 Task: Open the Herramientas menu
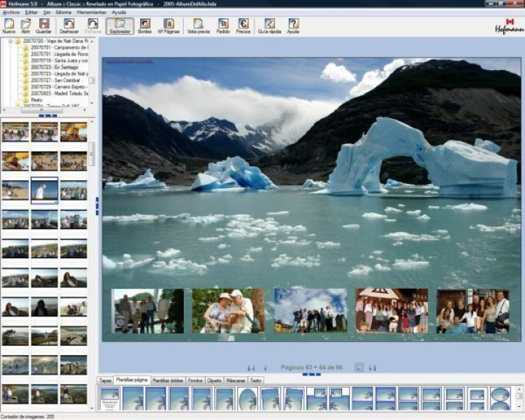pyautogui.click(x=91, y=12)
